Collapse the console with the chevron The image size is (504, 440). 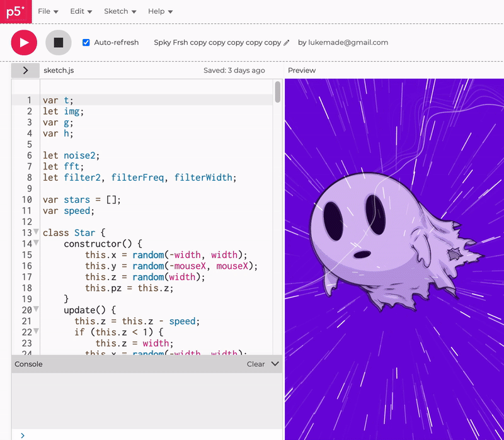click(x=275, y=364)
